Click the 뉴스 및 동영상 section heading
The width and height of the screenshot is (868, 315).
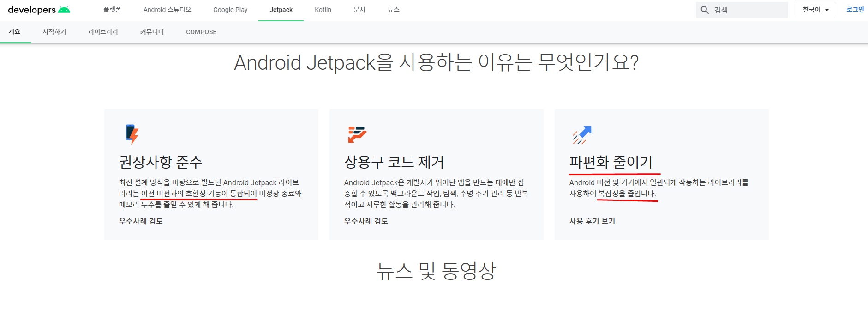coord(436,271)
